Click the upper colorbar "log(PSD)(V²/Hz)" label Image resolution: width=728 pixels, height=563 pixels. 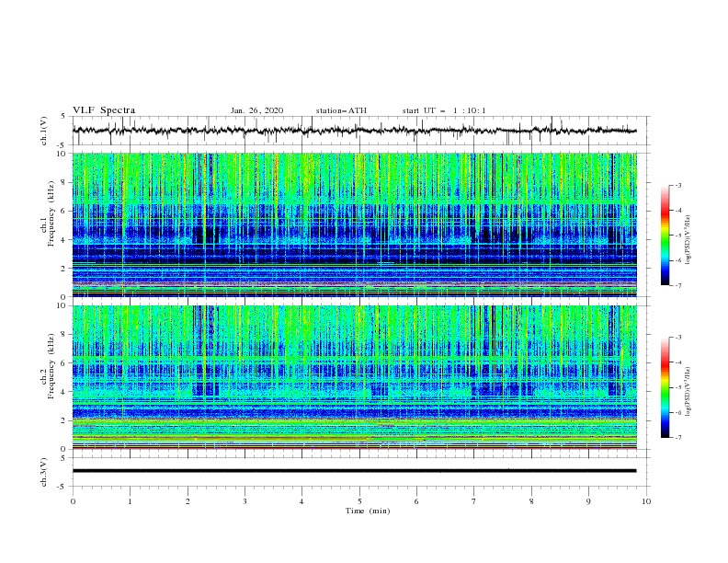[688, 240]
